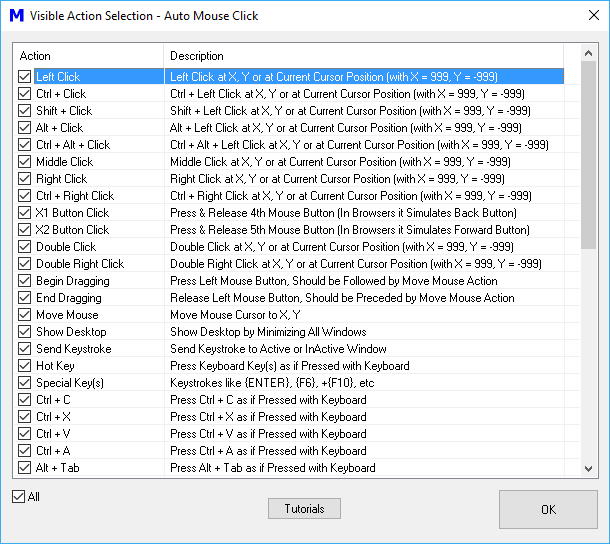Click description 'Press Ctrl + C as if Pressed with Keyboard'
The width and height of the screenshot is (610, 544).
(268, 400)
